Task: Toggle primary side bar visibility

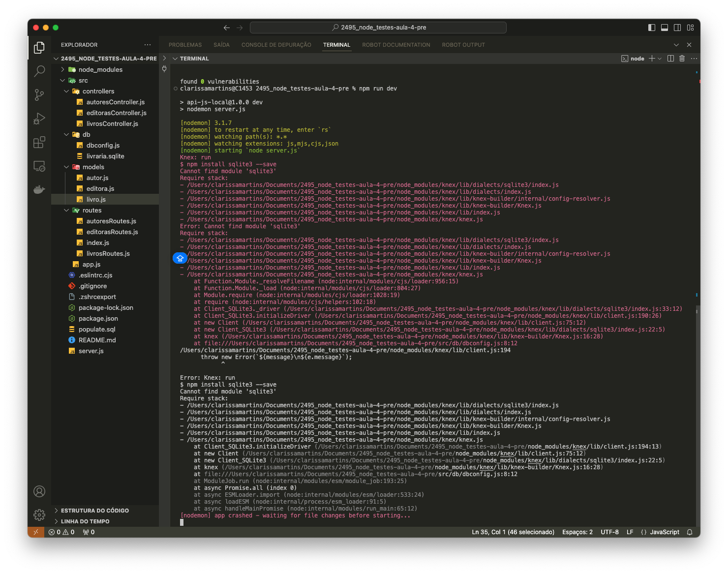Action: 652,28
